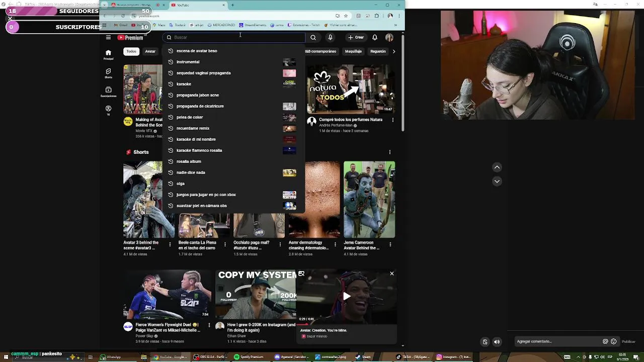Close the Avatar miniplayer

392,274
